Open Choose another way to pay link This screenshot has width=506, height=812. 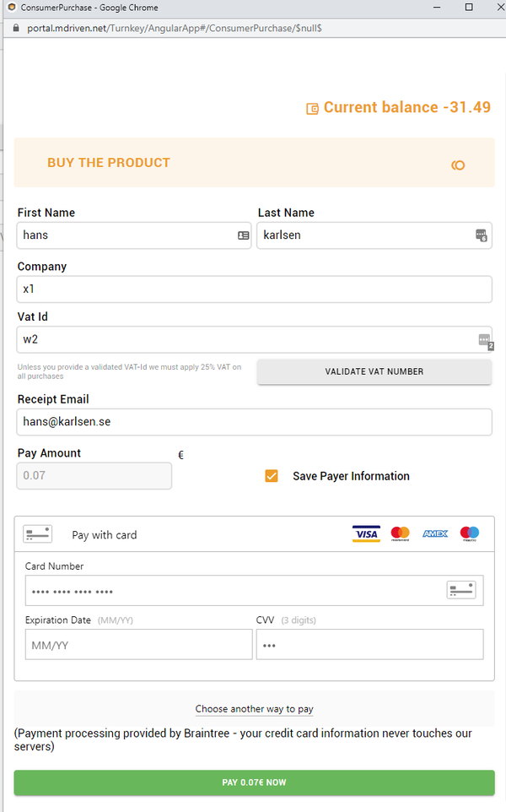[x=254, y=709]
